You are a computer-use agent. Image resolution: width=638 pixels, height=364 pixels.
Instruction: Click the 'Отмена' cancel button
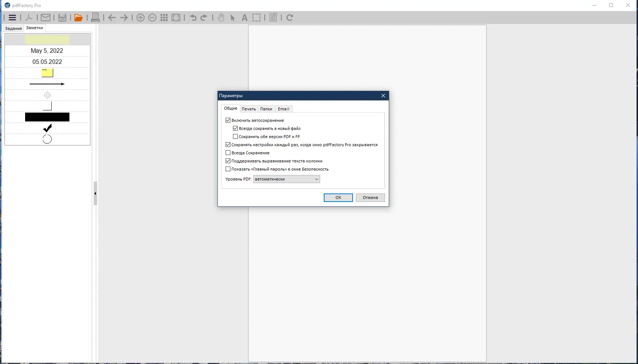click(x=370, y=198)
